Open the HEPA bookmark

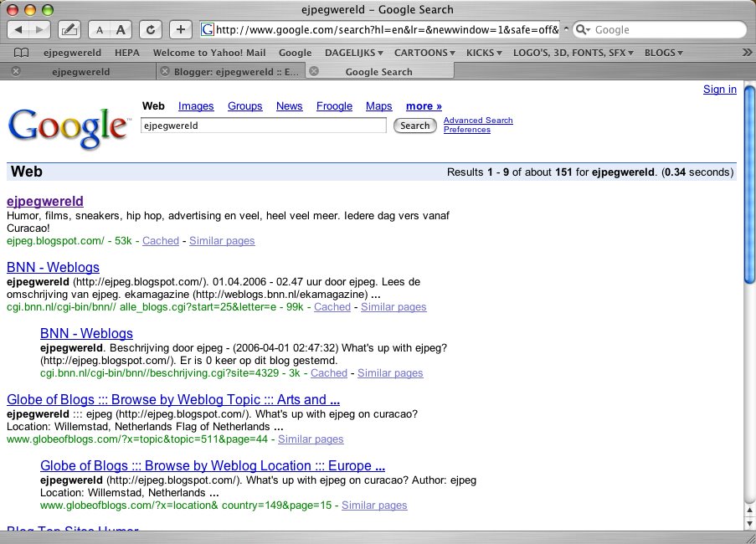pos(126,53)
